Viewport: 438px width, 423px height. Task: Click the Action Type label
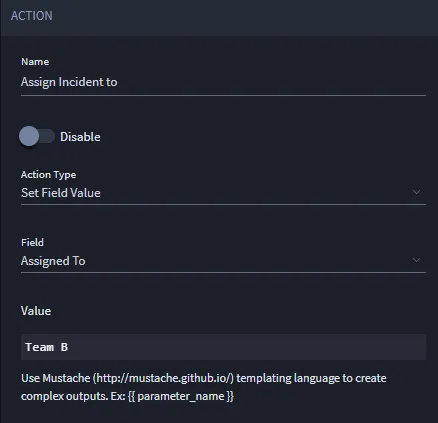pos(48,175)
